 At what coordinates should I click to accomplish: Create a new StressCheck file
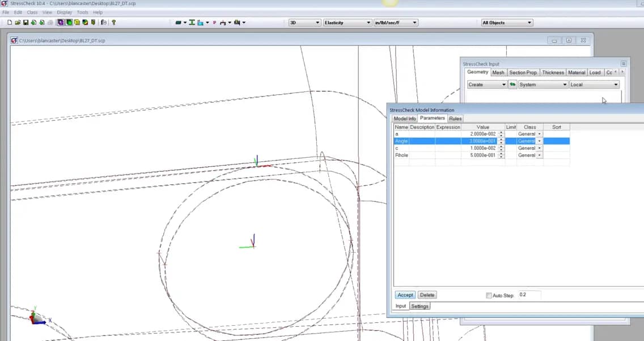[10, 22]
